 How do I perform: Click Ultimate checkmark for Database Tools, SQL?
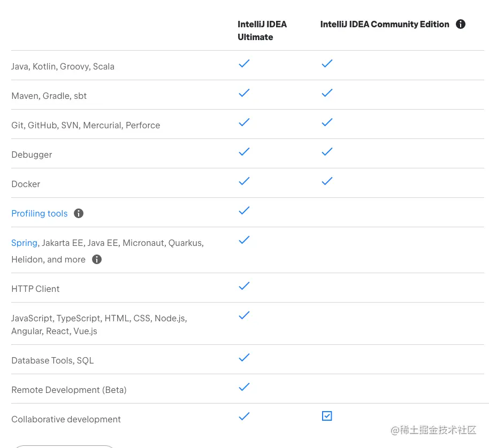244,358
